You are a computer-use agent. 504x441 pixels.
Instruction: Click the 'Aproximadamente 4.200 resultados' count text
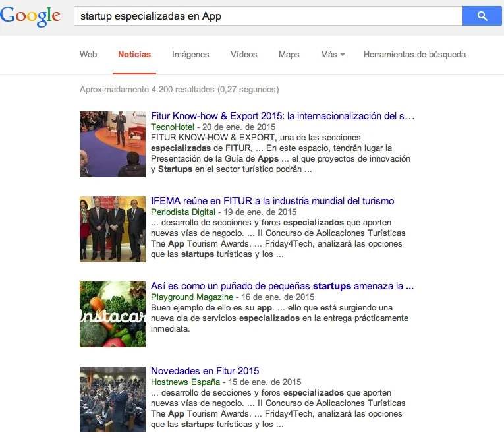[x=179, y=89]
